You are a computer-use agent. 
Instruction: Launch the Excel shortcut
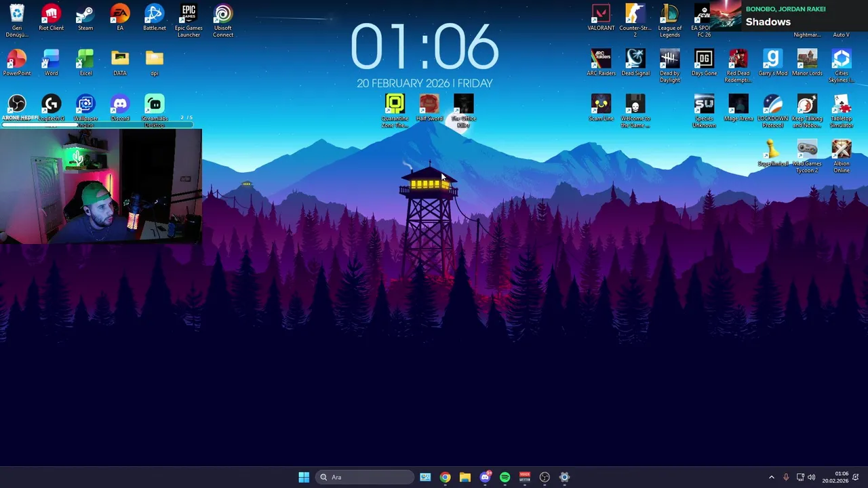click(85, 62)
